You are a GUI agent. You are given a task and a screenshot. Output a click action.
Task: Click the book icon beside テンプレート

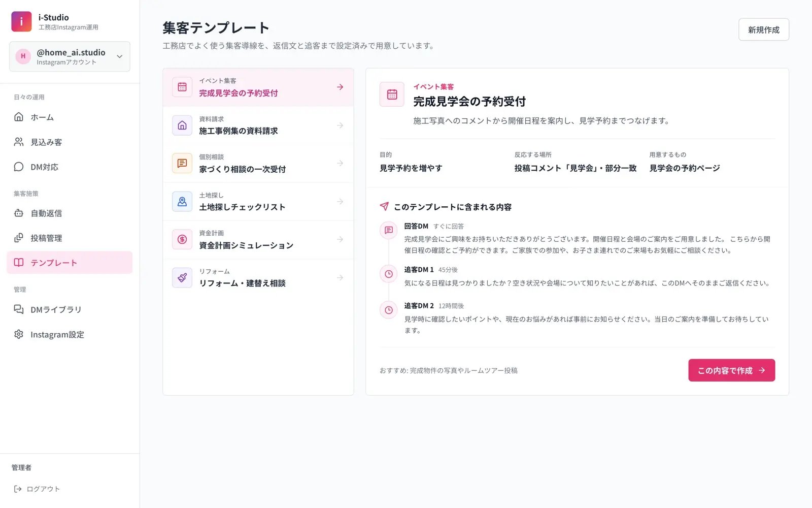click(19, 263)
